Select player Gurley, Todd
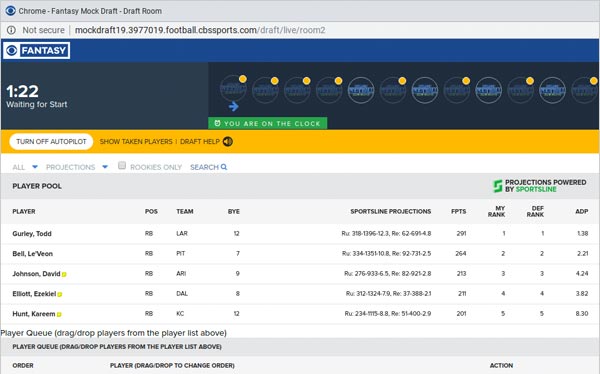Viewport: 600px width, 374px height. point(32,234)
